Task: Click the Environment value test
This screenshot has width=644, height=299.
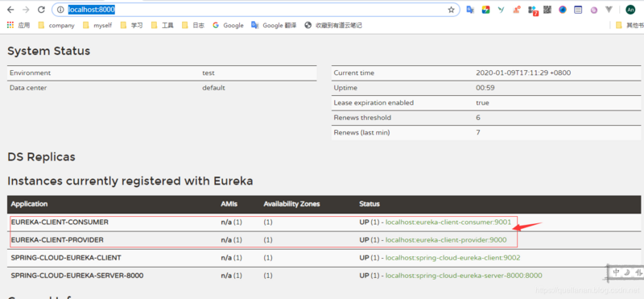Action: 208,73
